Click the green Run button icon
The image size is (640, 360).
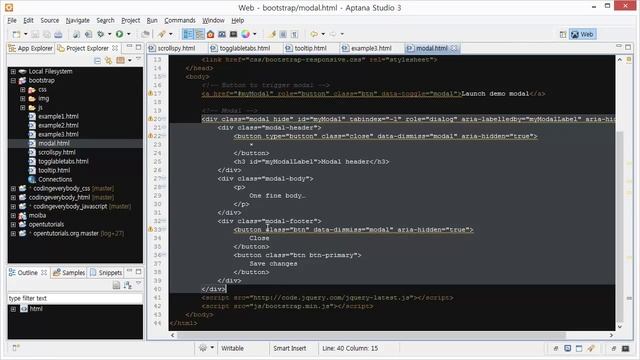(x=119, y=34)
